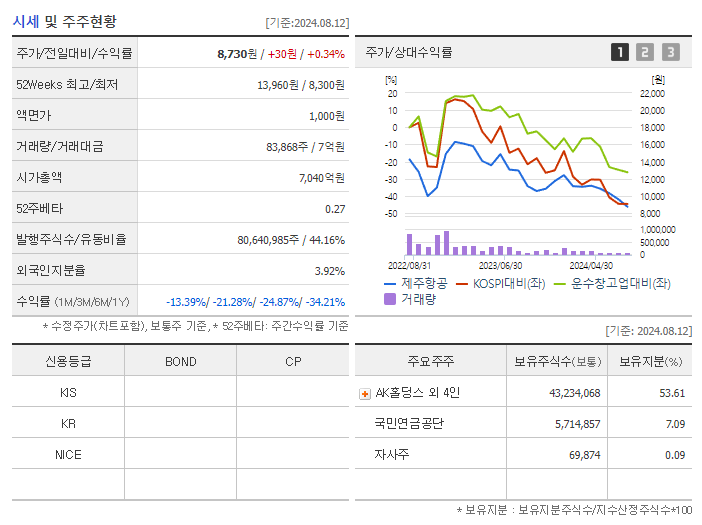The width and height of the screenshot is (702, 525).
Task: Click 발행주식수/유동비율 row label
Action: 71,239
